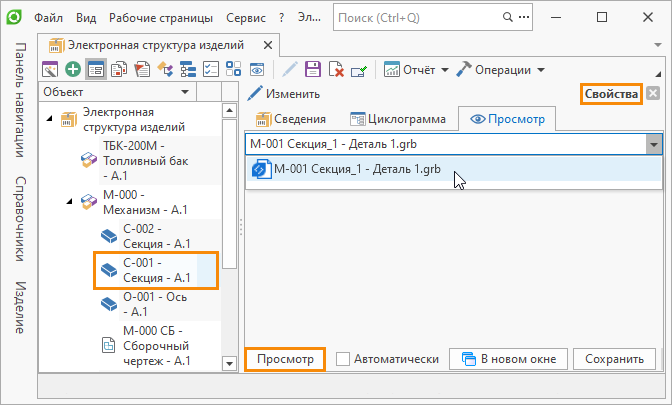Select С-001 Секция - А.1 tree item
Screen dimensions: 672x405
pos(156,270)
